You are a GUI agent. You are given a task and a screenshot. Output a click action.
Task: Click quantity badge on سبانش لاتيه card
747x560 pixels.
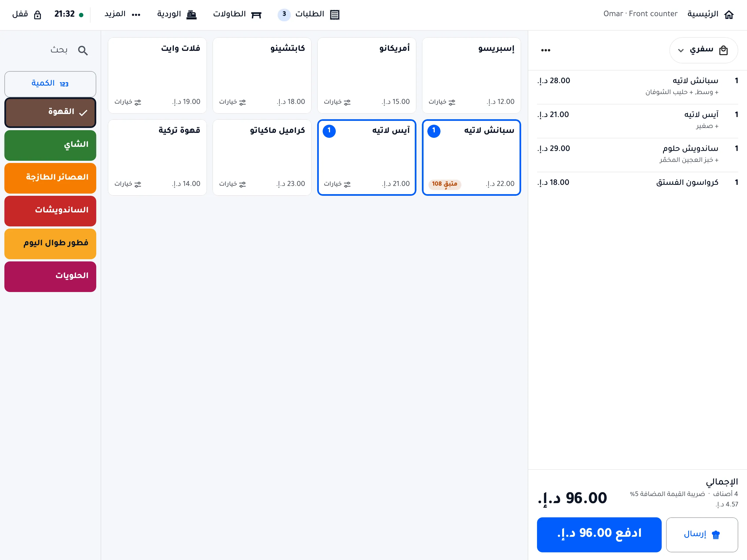point(434,131)
